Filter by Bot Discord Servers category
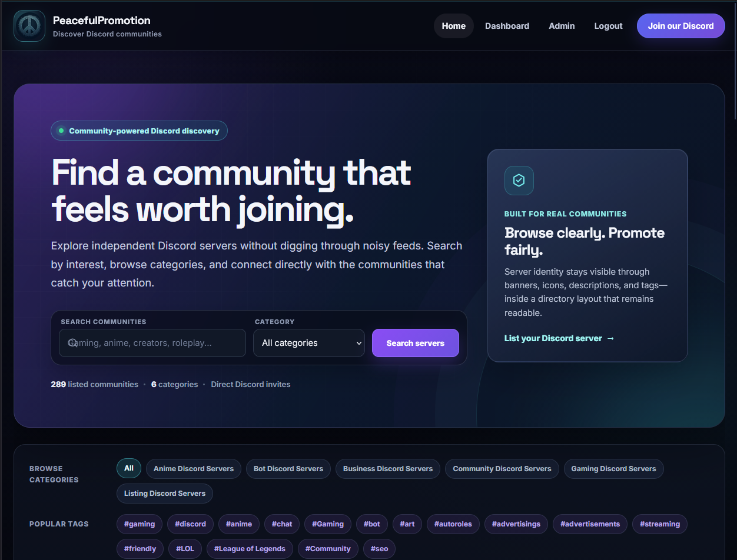Screen dimensions: 737x560 pos(288,469)
